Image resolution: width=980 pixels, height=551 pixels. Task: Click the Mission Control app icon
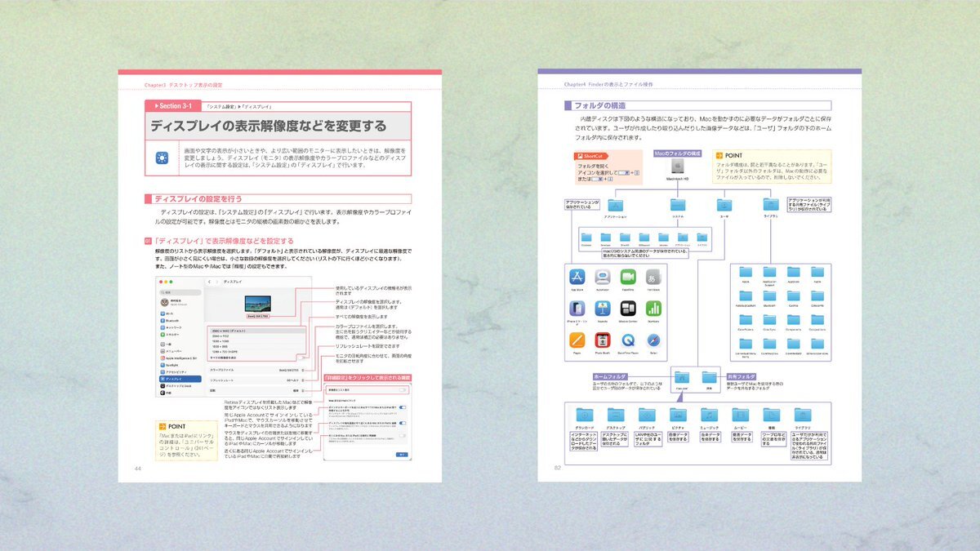click(628, 309)
